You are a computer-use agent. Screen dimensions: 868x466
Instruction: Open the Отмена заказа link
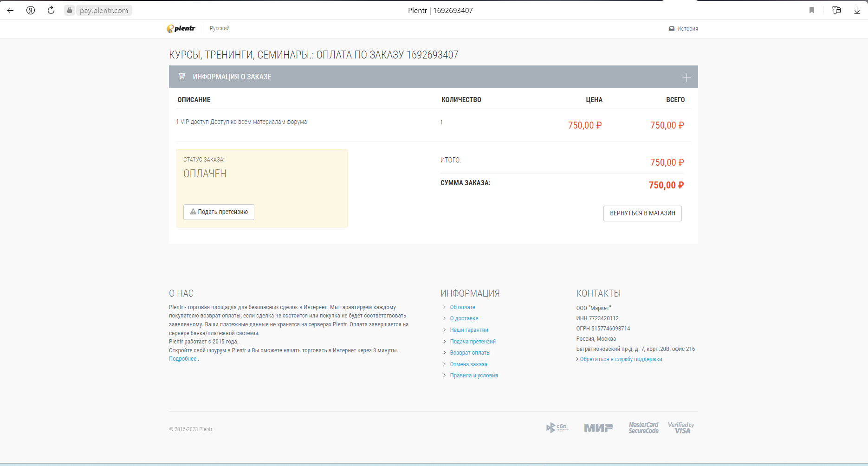tap(468, 364)
